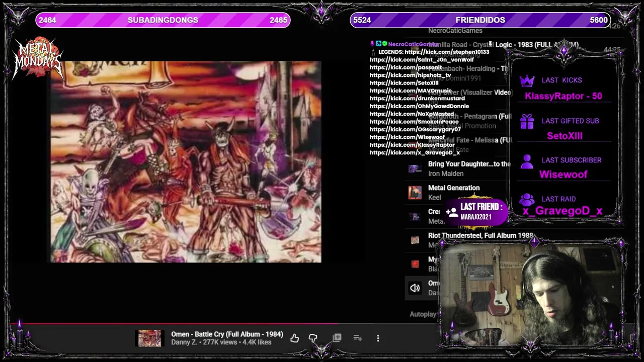644x362 pixels.
Task: Click the NecroCaticGames chat username
Action: point(413,44)
